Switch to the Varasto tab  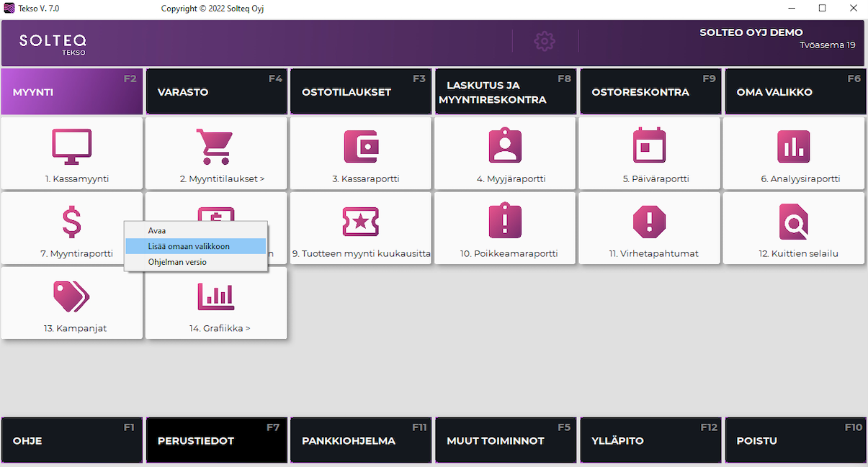tap(216, 92)
